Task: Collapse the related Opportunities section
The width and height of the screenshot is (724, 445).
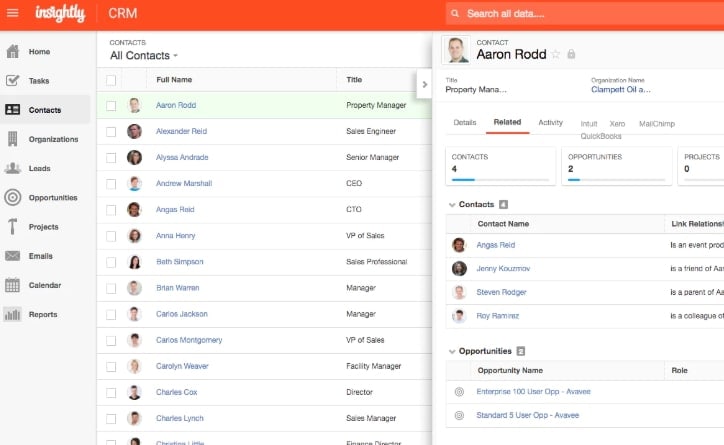Action: pyautogui.click(x=452, y=351)
